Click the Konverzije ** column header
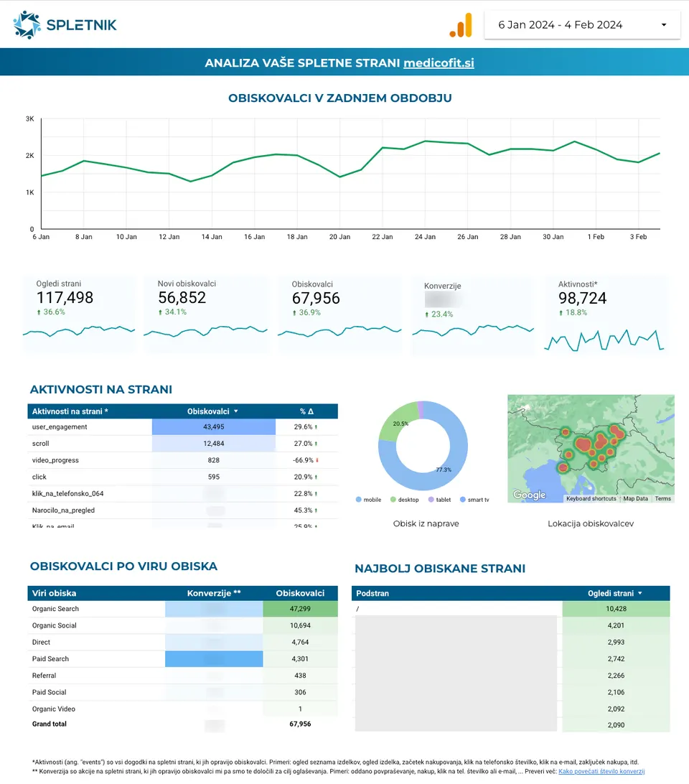The width and height of the screenshot is (689, 784). (214, 594)
